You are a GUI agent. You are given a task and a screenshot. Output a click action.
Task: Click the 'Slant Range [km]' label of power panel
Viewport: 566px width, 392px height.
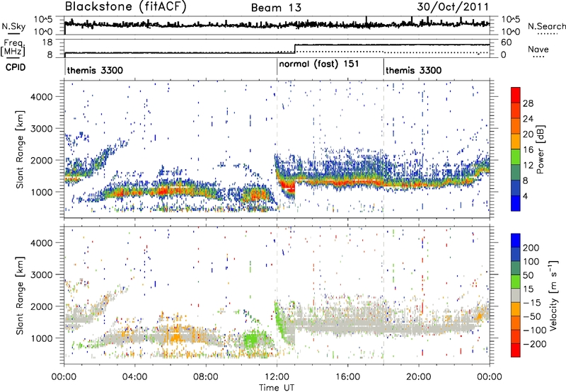tap(20, 149)
